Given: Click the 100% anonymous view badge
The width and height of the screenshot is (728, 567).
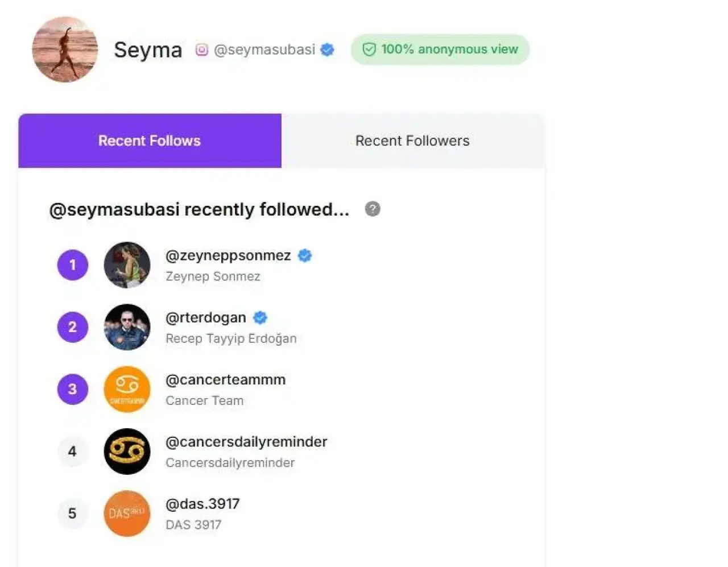Looking at the screenshot, I should point(440,49).
